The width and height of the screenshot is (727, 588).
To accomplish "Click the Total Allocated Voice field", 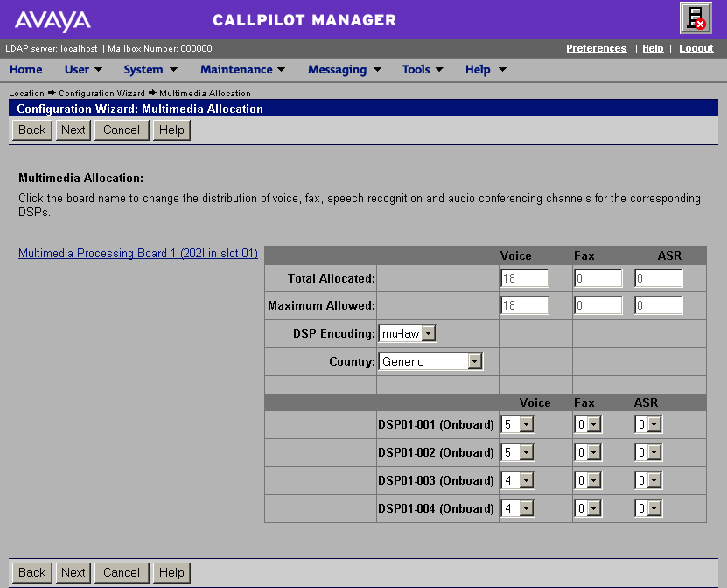I will click(x=524, y=278).
